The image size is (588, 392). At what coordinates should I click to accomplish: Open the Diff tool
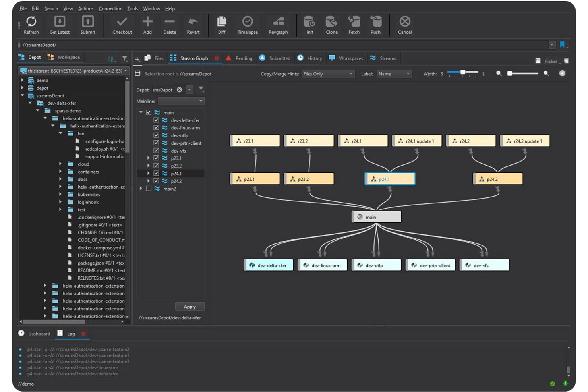[222, 22]
